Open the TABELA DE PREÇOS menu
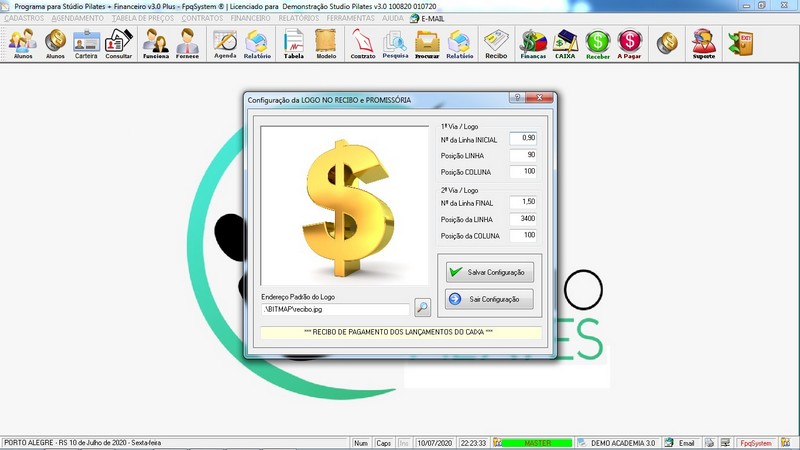Viewport: 800px width, 450px height. click(x=143, y=18)
